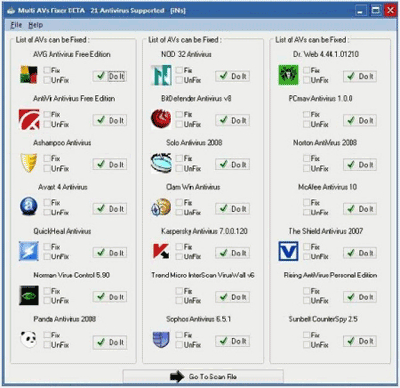Click Do It for Norton AntiVirus 2008
This screenshot has height=388, width=400.
[360, 165]
